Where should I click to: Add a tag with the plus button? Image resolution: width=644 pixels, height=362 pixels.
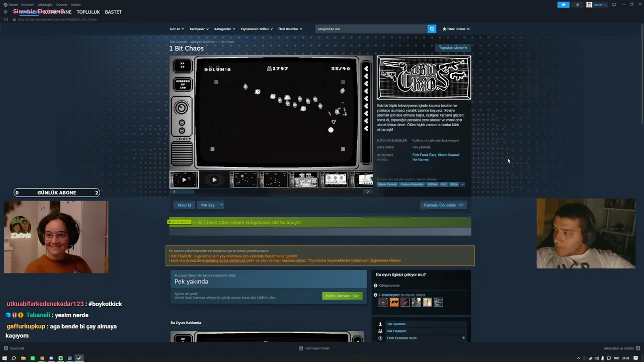tap(462, 185)
